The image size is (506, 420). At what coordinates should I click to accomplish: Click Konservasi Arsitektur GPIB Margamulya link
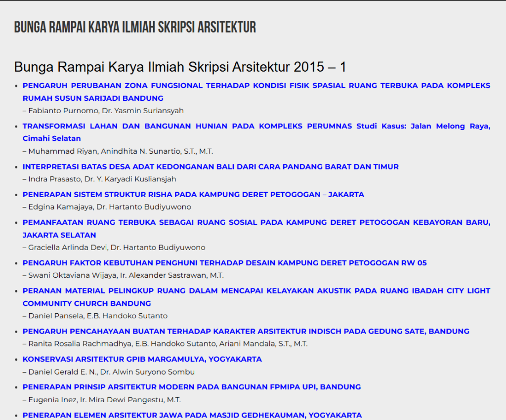point(142,359)
